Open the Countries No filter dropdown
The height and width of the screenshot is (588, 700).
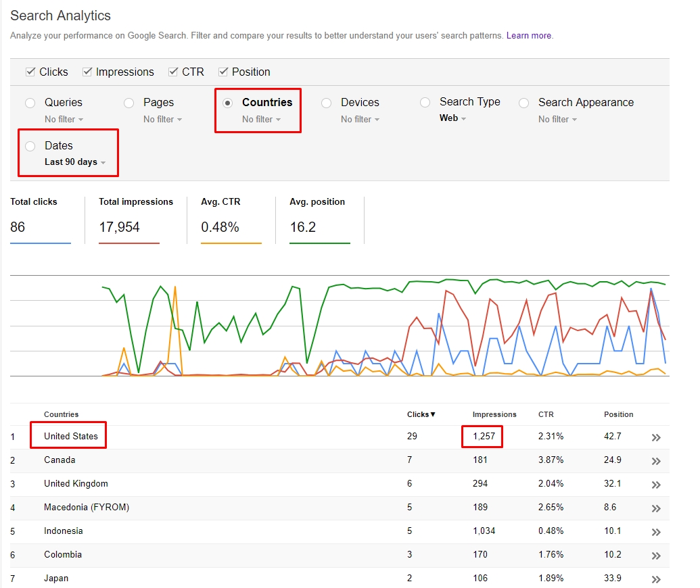coord(261,120)
